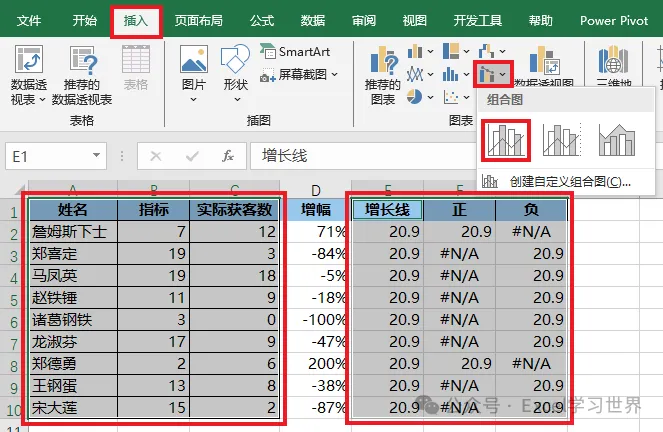The image size is (663, 432).
Task: Select the 正 header cell
Action: (459, 210)
